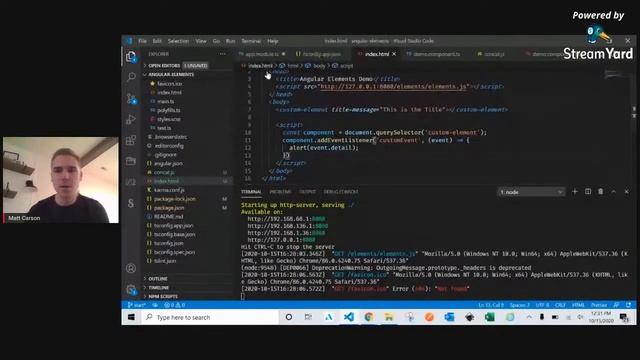Open the View menu

tap(201, 41)
